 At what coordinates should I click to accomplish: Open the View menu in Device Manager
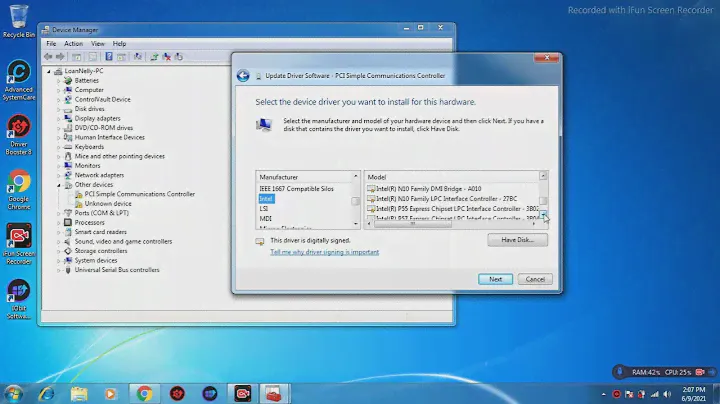point(98,44)
